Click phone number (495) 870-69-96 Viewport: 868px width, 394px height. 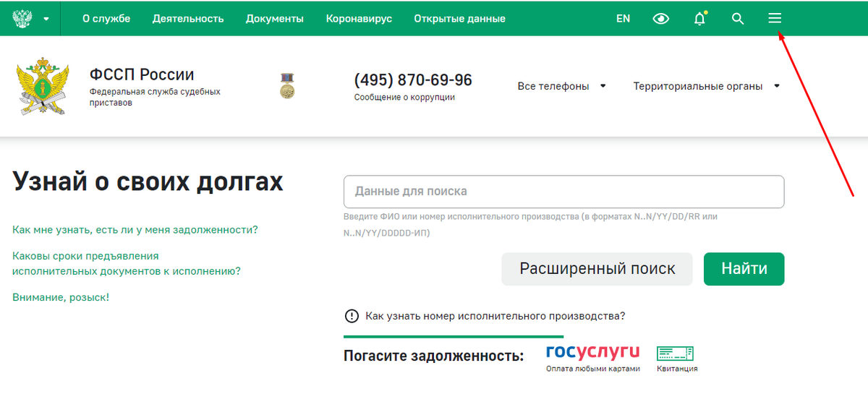413,79
